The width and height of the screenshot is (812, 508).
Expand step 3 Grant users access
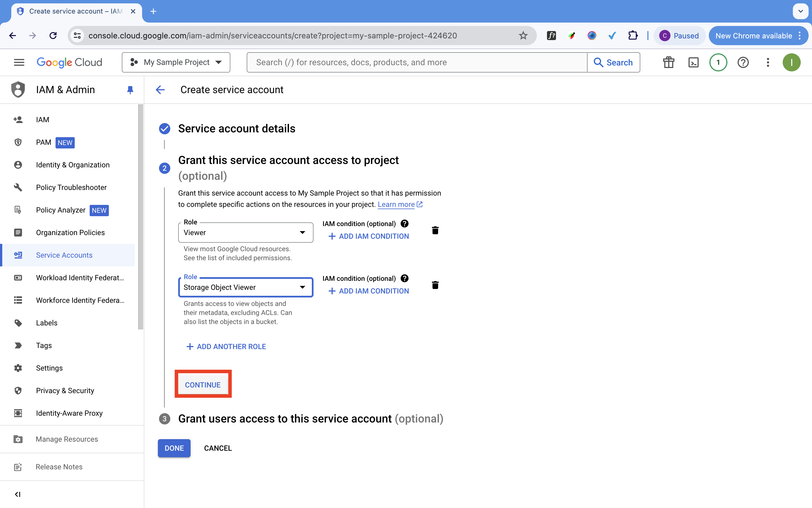tap(310, 419)
